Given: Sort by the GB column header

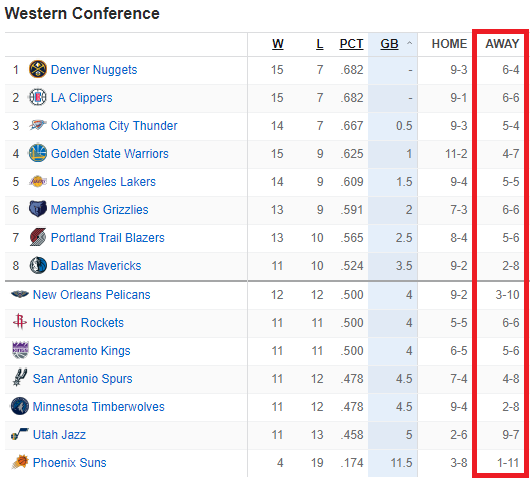Looking at the screenshot, I should click(x=389, y=44).
